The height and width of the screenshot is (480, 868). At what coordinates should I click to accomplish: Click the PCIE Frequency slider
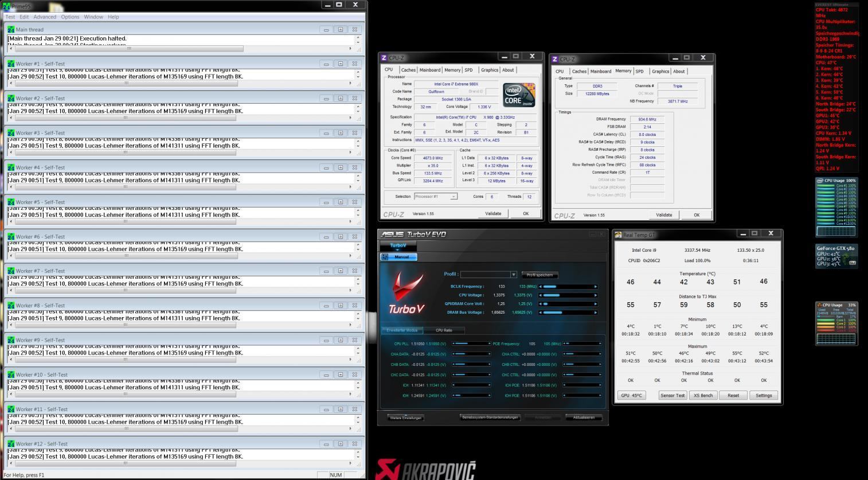click(582, 344)
